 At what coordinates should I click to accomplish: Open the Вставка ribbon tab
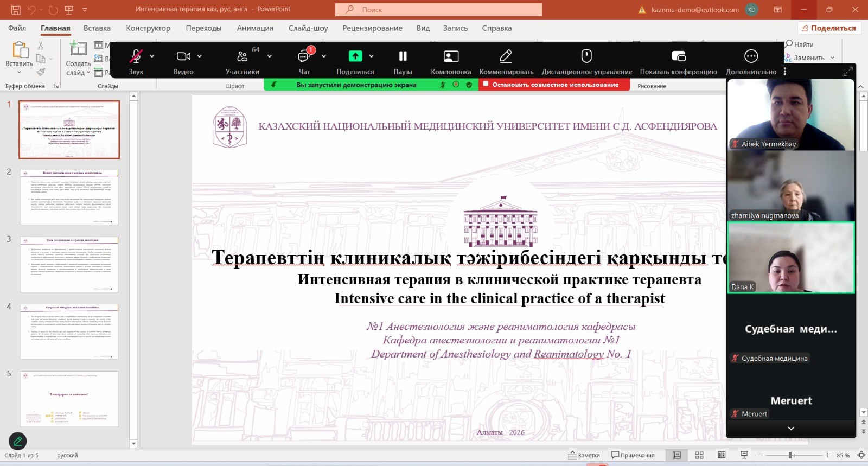click(x=97, y=28)
